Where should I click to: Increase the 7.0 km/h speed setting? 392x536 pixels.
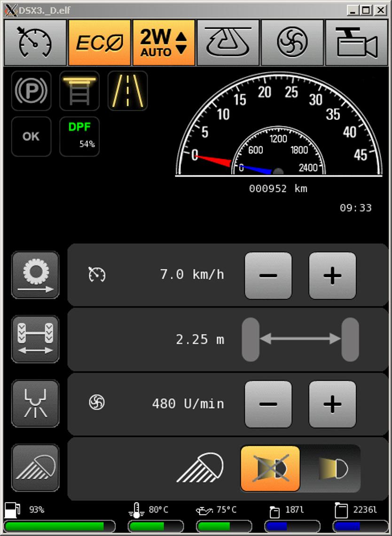[x=332, y=276]
